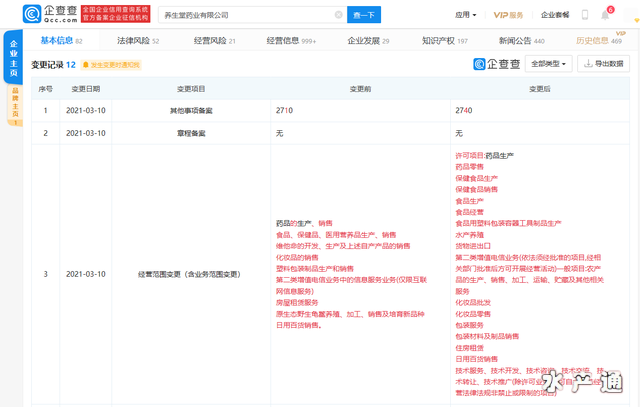Screen dimensions: 640x407
Task: Click the 化妆品批发 line
Action: point(473,302)
